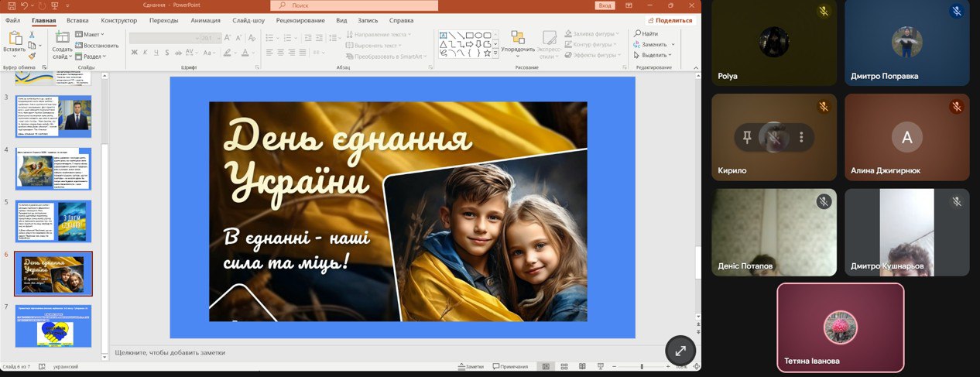Switch to the Анимация tab
This screenshot has height=377, width=980.
click(205, 20)
